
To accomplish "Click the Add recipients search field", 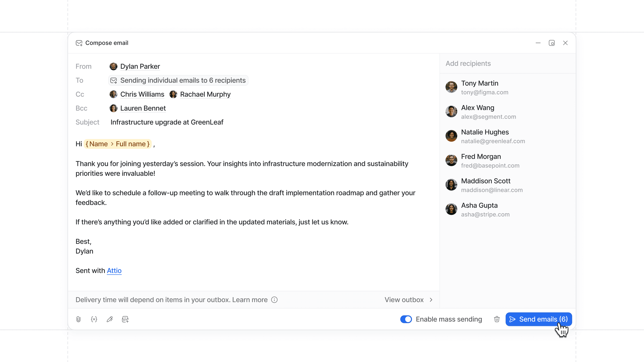I will tap(507, 64).
